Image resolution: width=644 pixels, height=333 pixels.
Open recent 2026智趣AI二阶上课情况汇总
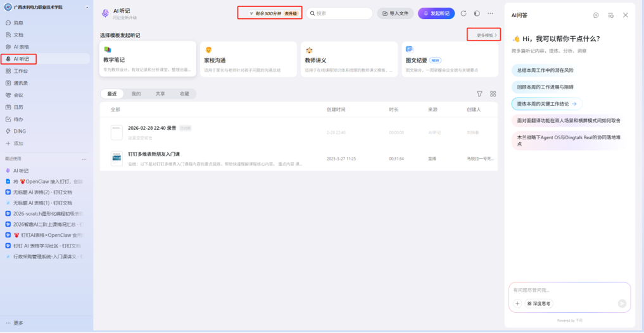tap(45, 224)
